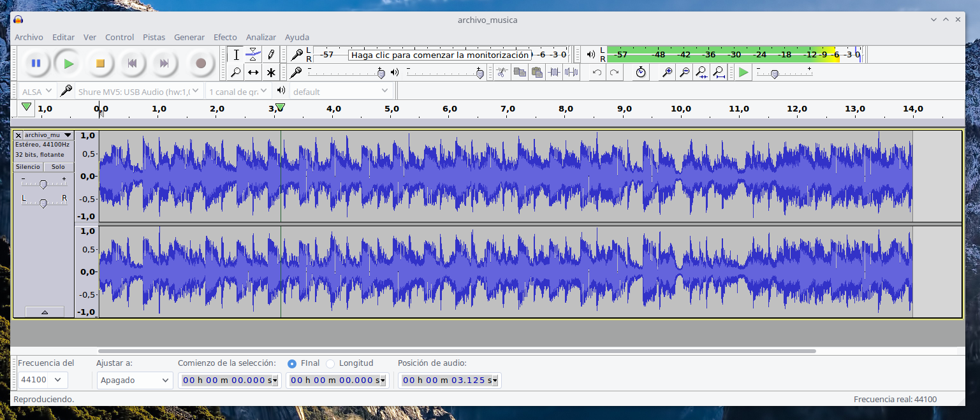980x420 pixels.
Task: Select the Longitud radio button
Action: 330,363
